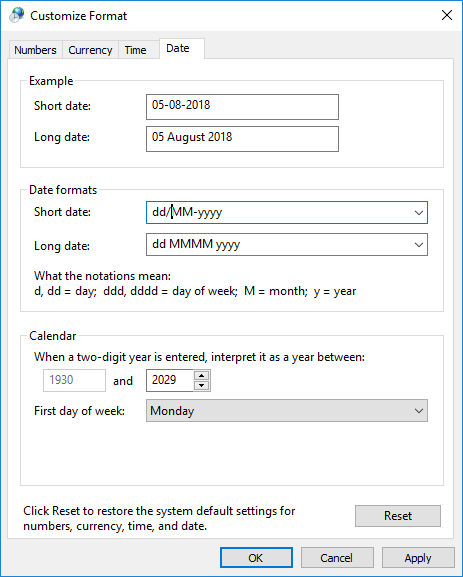
Task: Confirm changes with the OK button
Action: tap(256, 558)
